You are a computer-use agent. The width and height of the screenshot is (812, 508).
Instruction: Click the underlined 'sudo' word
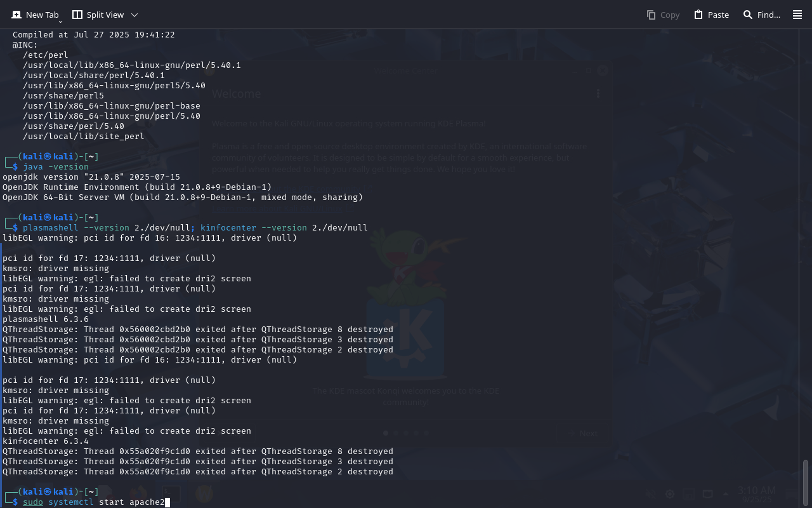tap(33, 502)
